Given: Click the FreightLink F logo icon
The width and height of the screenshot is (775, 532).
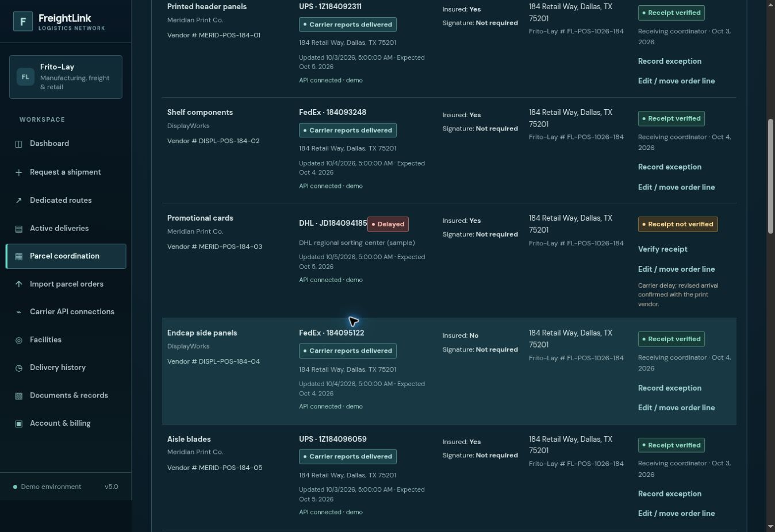Looking at the screenshot, I should pyautogui.click(x=23, y=22).
